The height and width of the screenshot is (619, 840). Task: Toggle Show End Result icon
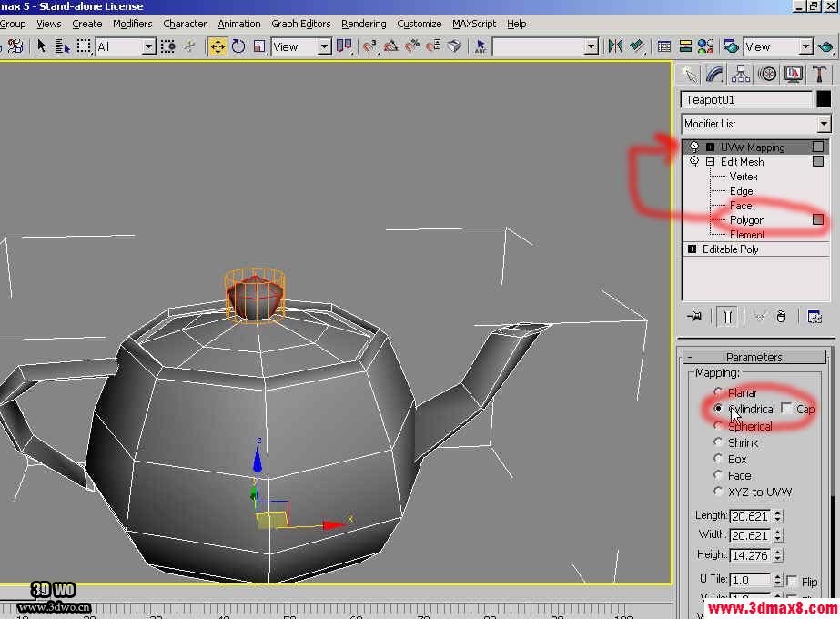(727, 317)
